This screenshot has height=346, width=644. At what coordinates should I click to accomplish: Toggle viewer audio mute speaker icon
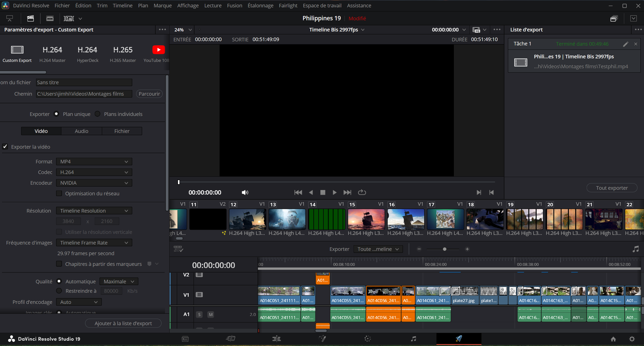click(245, 193)
